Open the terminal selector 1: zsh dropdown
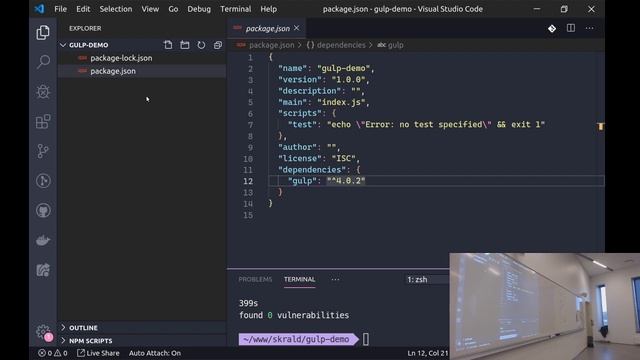The width and height of the screenshot is (640, 360). pos(427,280)
